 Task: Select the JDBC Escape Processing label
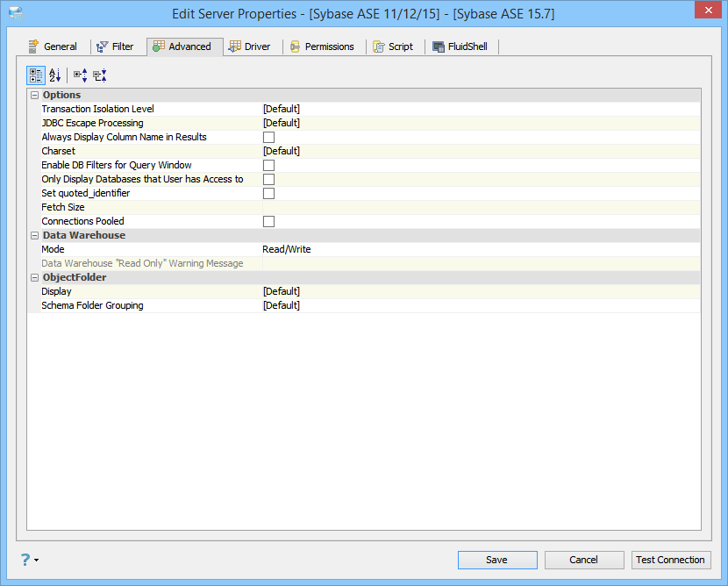point(92,123)
